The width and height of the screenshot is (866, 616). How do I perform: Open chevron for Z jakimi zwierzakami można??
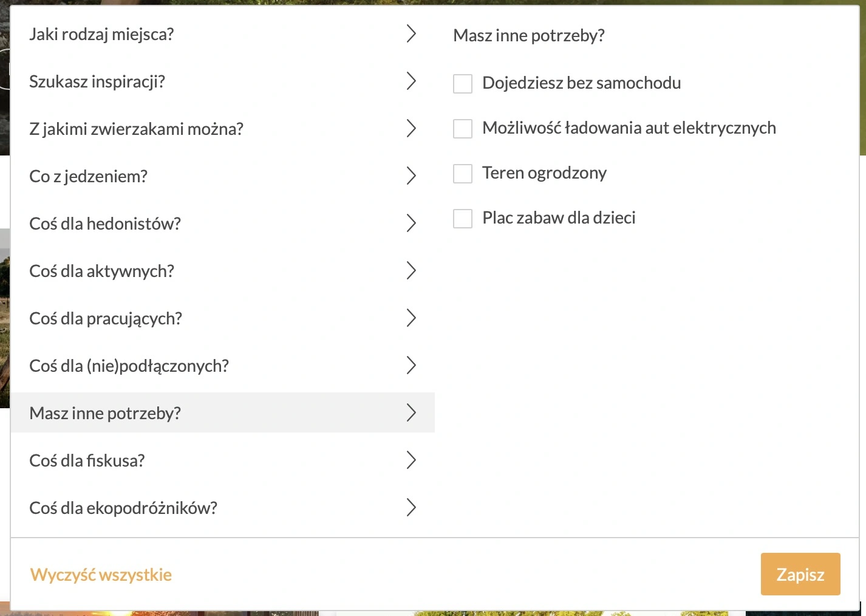[x=411, y=129]
